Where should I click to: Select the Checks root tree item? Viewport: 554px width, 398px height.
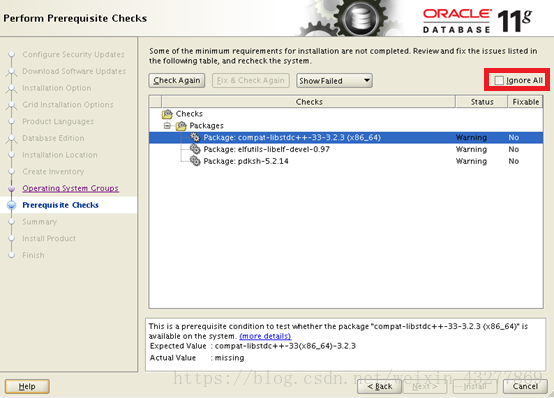click(189, 114)
